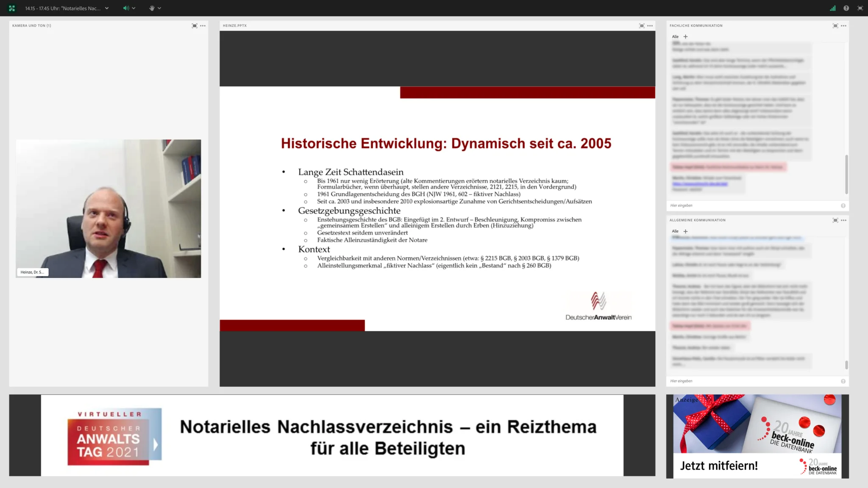Click the Adobe Connect logo icon

(11, 8)
